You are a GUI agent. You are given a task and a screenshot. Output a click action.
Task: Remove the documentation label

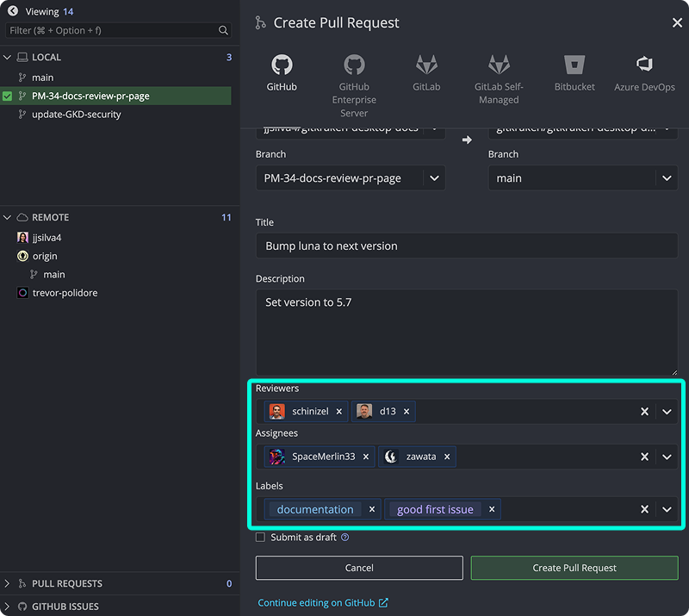point(371,509)
